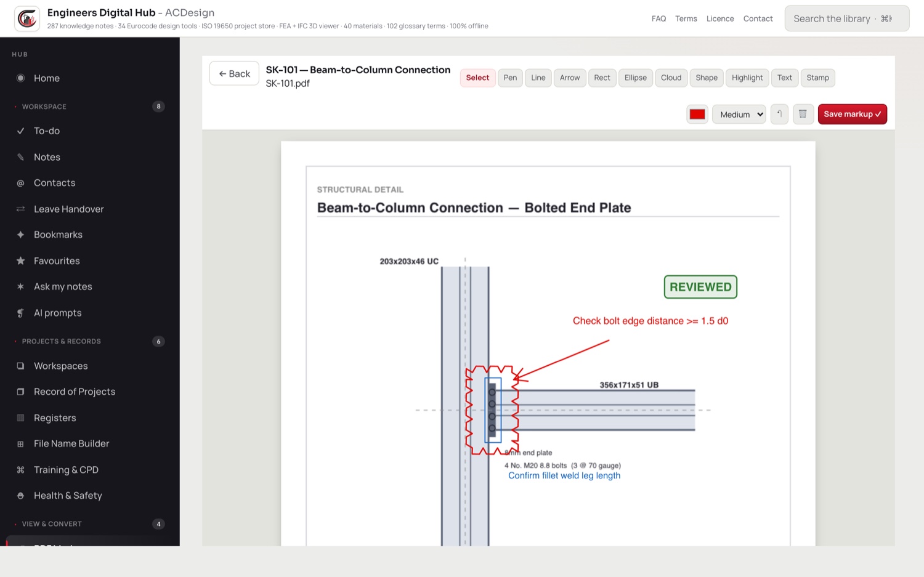
Task: Click the Engineers Digital Hub logo icon
Action: tap(27, 18)
